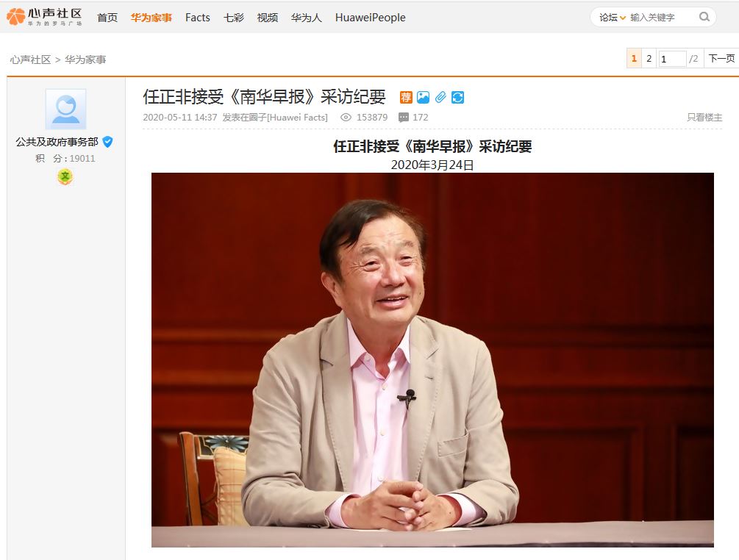Toggle 只看楼主 filter
Image resolution: width=739 pixels, height=560 pixels.
click(x=704, y=118)
